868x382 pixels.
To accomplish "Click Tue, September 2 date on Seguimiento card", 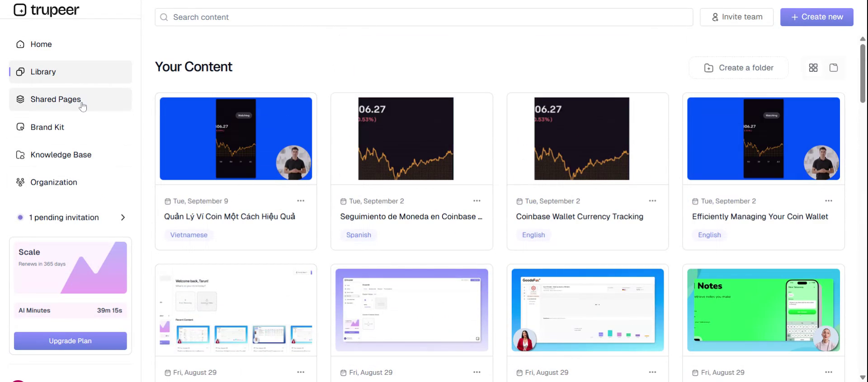I will click(x=377, y=201).
